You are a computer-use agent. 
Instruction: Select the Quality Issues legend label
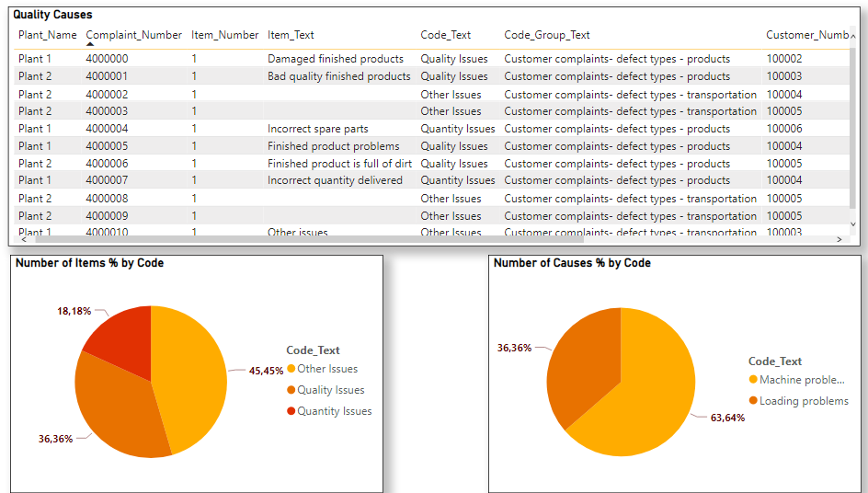(x=330, y=390)
